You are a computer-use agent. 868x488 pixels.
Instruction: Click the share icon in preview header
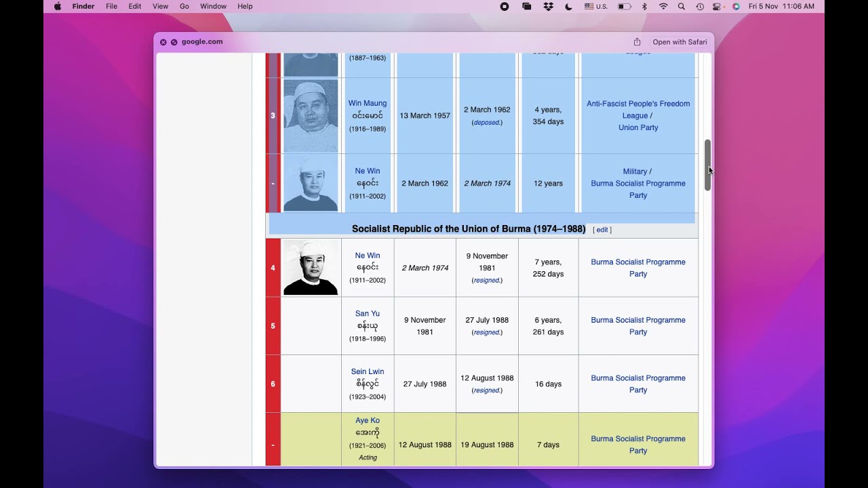coord(637,42)
